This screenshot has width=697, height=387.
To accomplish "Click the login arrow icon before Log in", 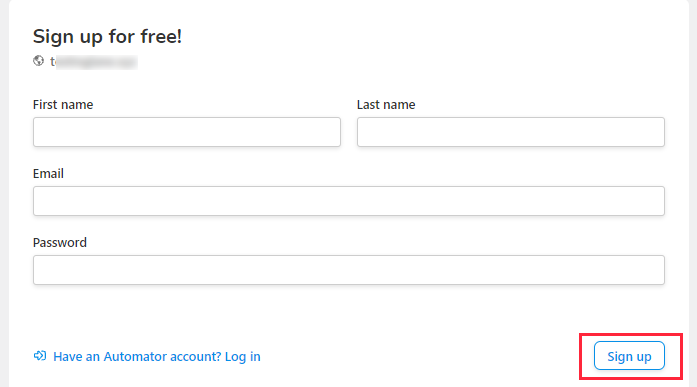I will point(40,355).
